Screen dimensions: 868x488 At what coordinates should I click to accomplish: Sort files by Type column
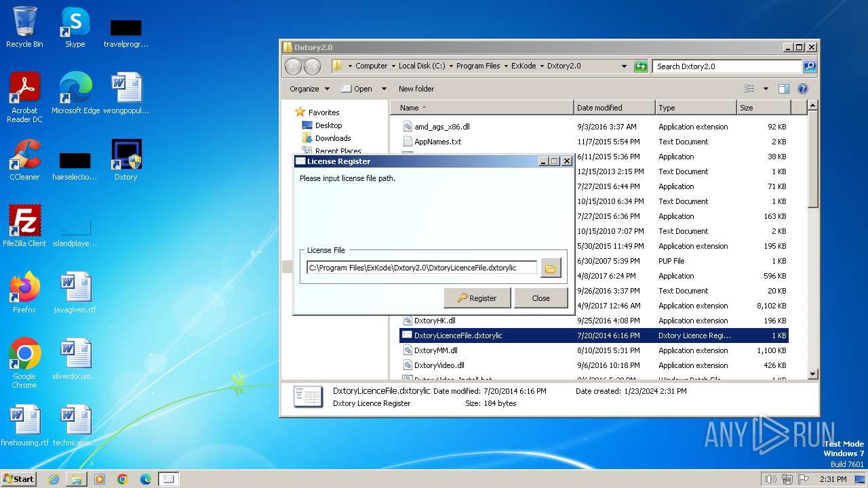(696, 108)
